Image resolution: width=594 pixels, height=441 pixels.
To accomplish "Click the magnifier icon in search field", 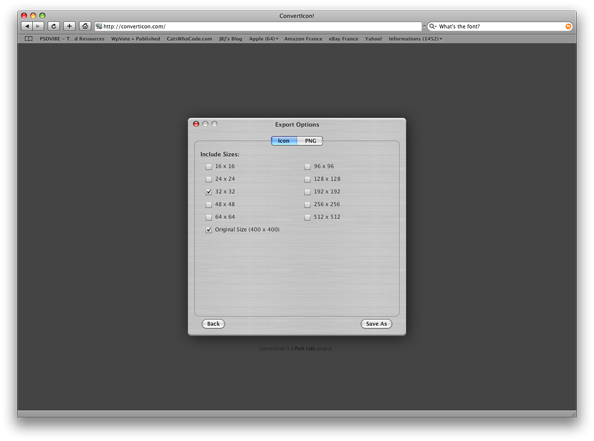I will click(x=432, y=27).
